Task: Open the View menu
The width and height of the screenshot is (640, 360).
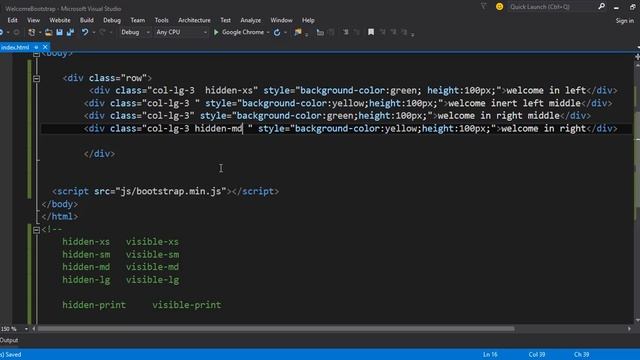Action: [x=33, y=20]
